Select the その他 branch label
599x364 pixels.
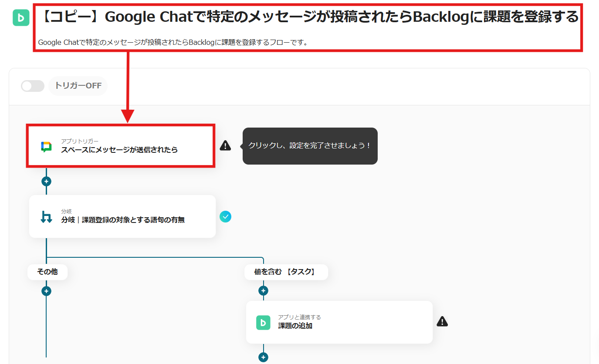click(47, 272)
